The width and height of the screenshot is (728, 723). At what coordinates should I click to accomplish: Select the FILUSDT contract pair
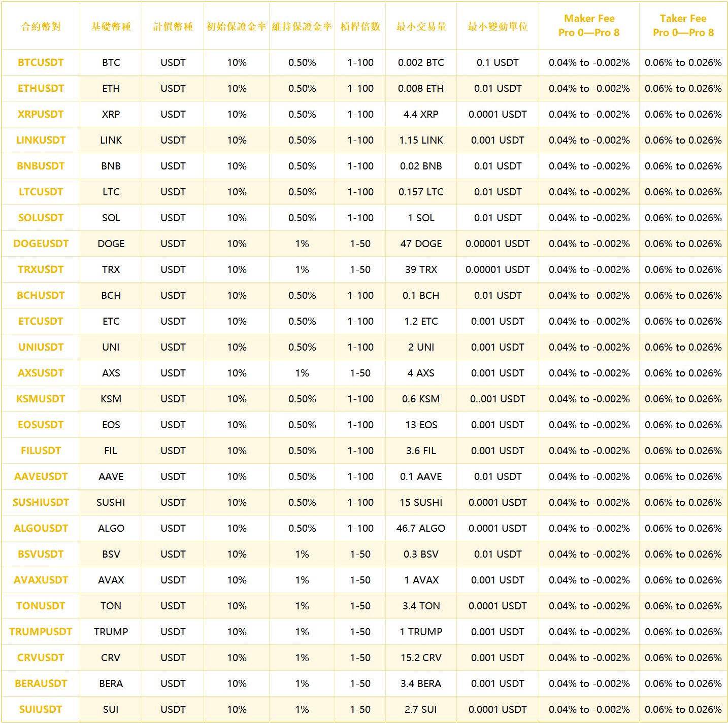point(41,451)
